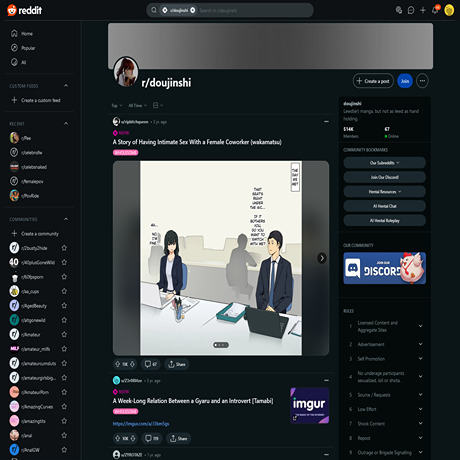This screenshot has width=460, height=460.
Task: Open the notifications bell
Action: (435, 10)
